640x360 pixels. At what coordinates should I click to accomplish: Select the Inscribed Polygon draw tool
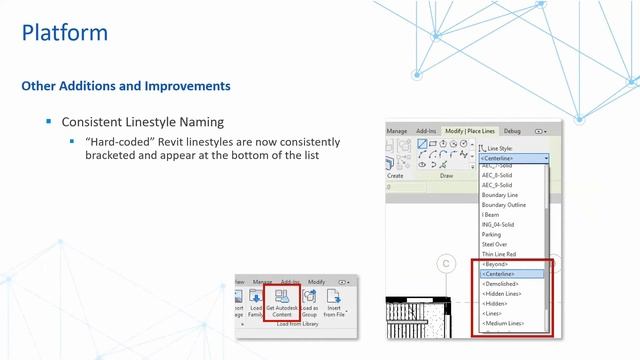coord(443,144)
